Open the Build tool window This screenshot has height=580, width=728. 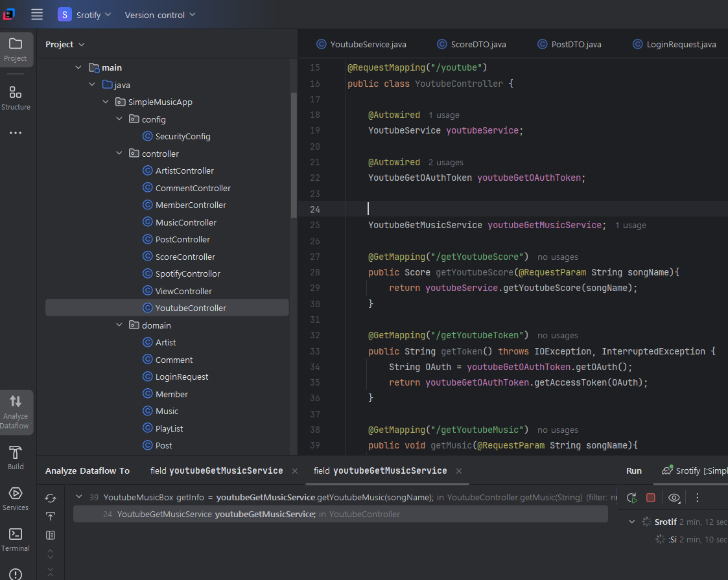[16, 458]
